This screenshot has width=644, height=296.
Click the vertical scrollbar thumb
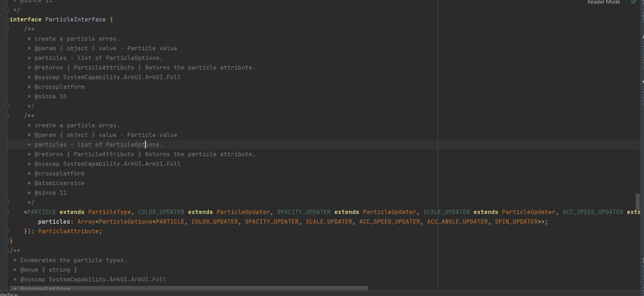(638, 201)
